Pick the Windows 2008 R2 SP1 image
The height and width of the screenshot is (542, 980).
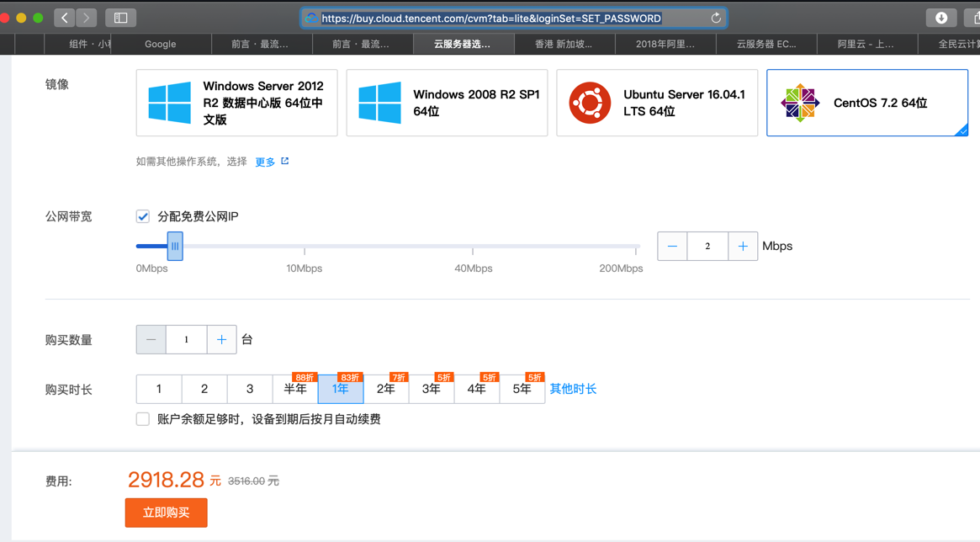(447, 103)
